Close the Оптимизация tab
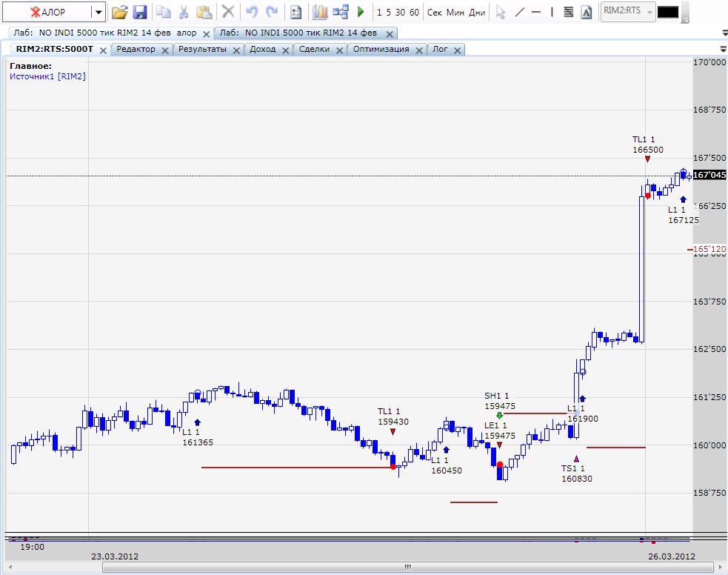This screenshot has height=575, width=728. tap(418, 50)
